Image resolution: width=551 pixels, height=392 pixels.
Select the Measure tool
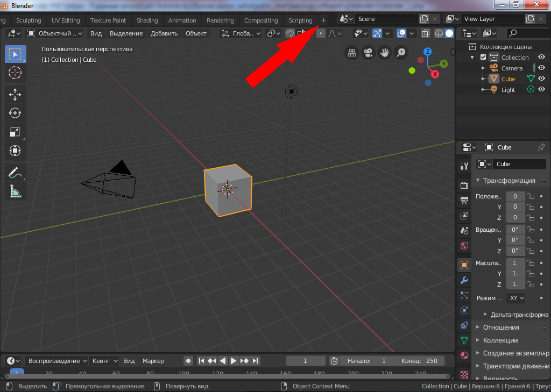coord(15,191)
